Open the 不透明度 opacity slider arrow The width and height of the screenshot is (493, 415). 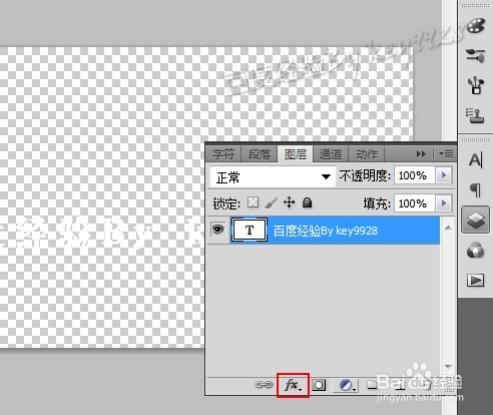coord(444,175)
